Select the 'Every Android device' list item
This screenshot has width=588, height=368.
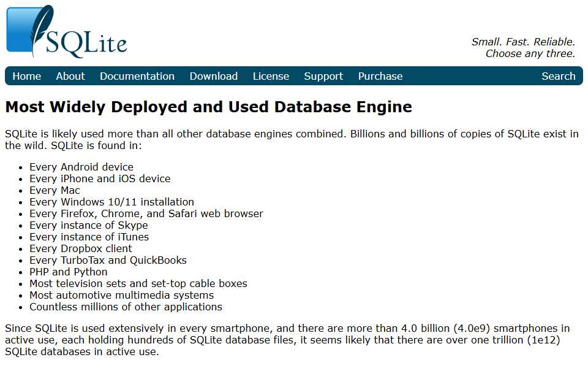[81, 167]
